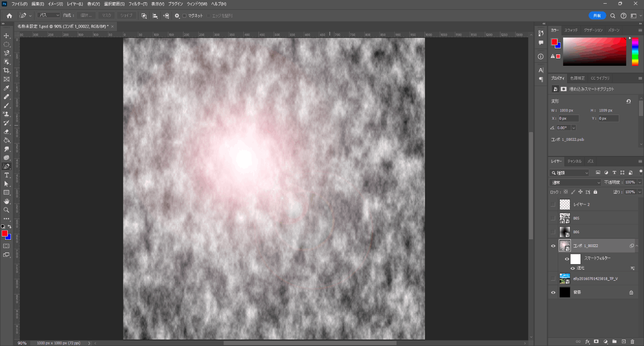The image size is (644, 346).
Task: Select the Object Selection tool
Action: pyautogui.click(x=6, y=62)
